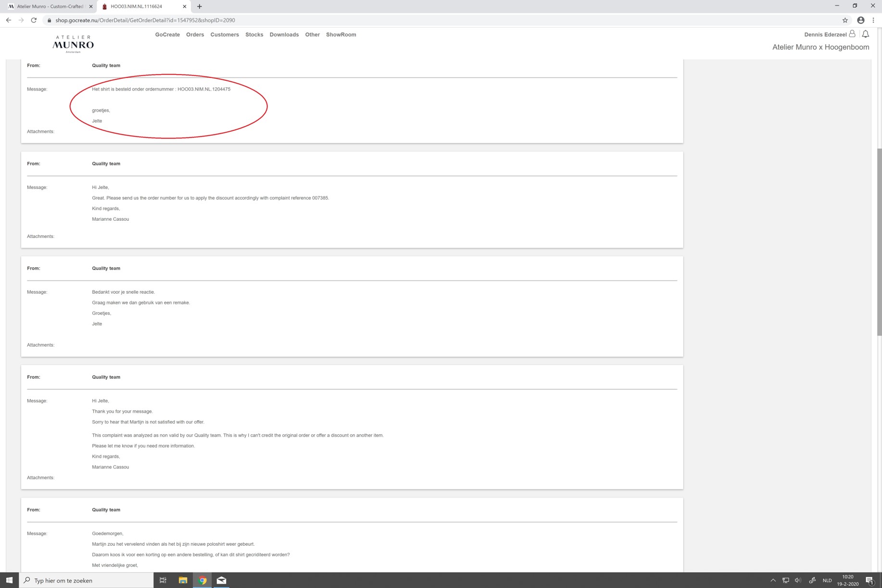The image size is (882, 588).
Task: Open the Chrome profile avatar icon
Action: (x=861, y=20)
